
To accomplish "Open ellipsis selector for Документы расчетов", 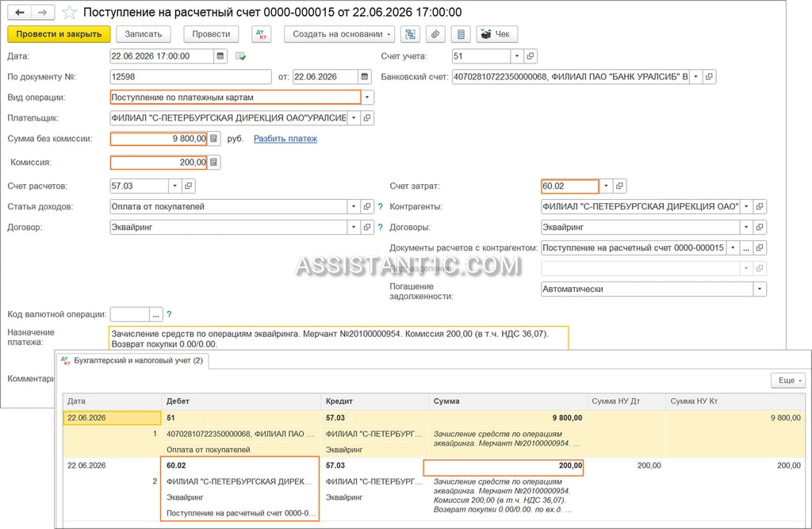I will coord(746,247).
